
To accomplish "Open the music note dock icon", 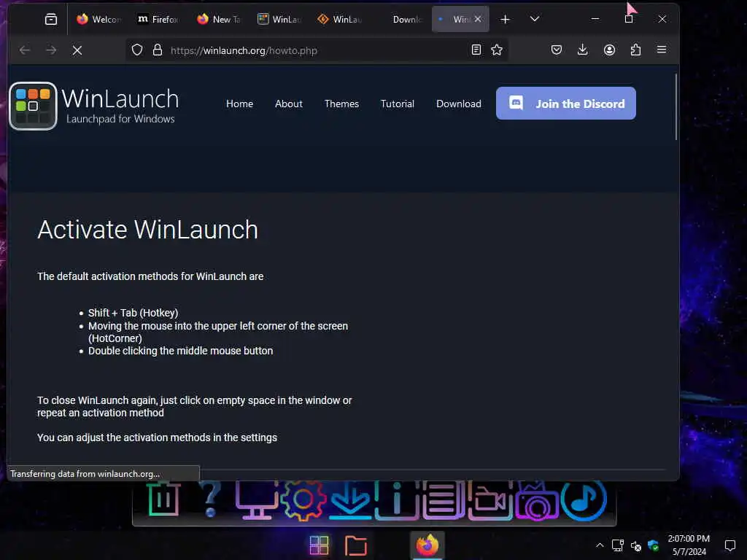I will click(x=584, y=500).
